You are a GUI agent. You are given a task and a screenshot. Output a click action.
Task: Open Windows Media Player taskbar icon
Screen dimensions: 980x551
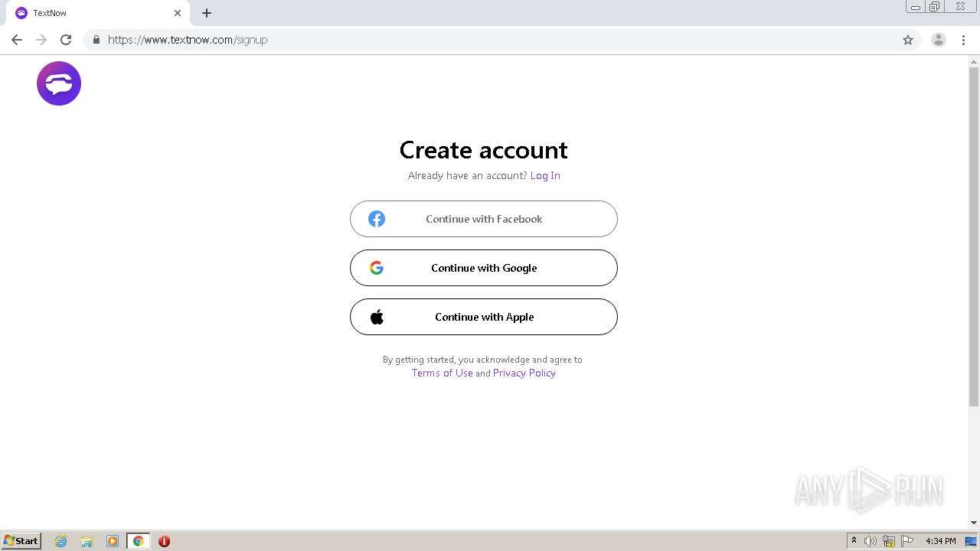tap(113, 541)
